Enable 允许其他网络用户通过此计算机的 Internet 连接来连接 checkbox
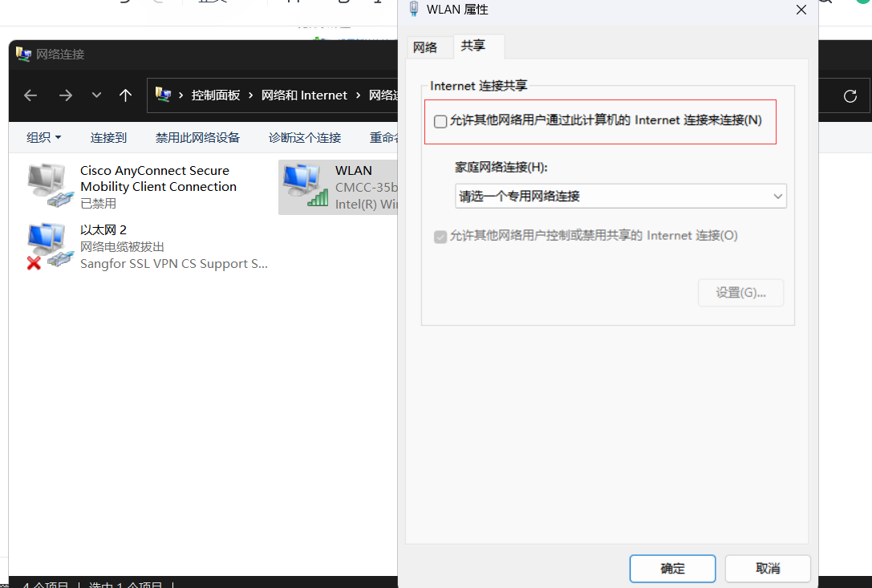Screen dimensions: 872x588 pyautogui.click(x=440, y=121)
